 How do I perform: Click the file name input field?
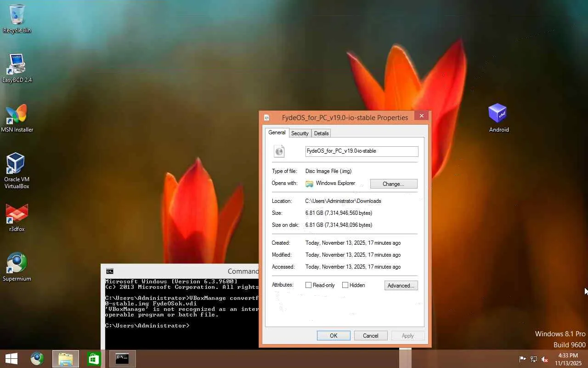(x=362, y=151)
